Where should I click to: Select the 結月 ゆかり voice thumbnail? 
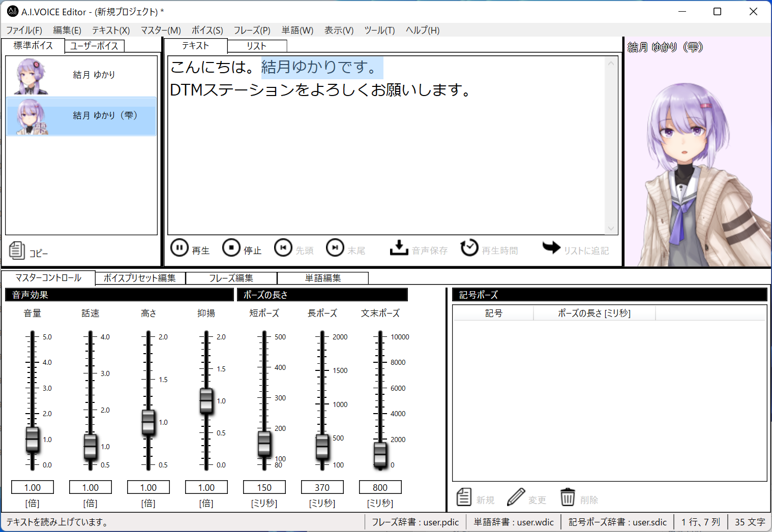point(31,76)
